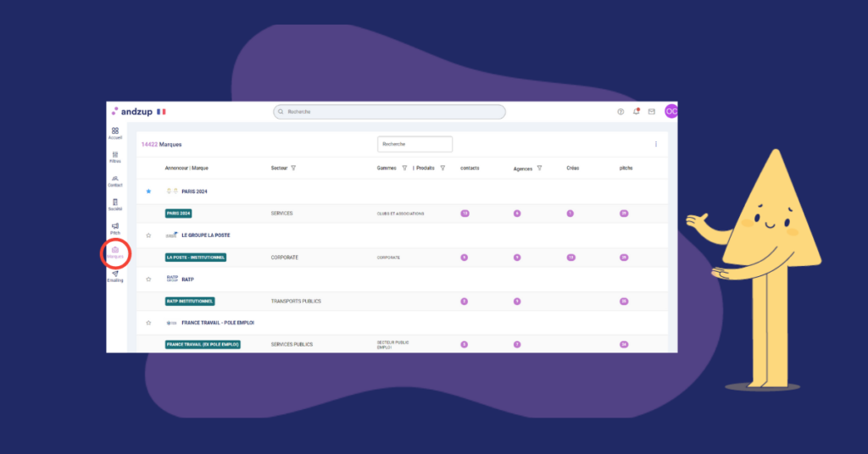Click RATP INSTITUTIONNEL contacts count badge
868x454 pixels.
[x=465, y=302]
